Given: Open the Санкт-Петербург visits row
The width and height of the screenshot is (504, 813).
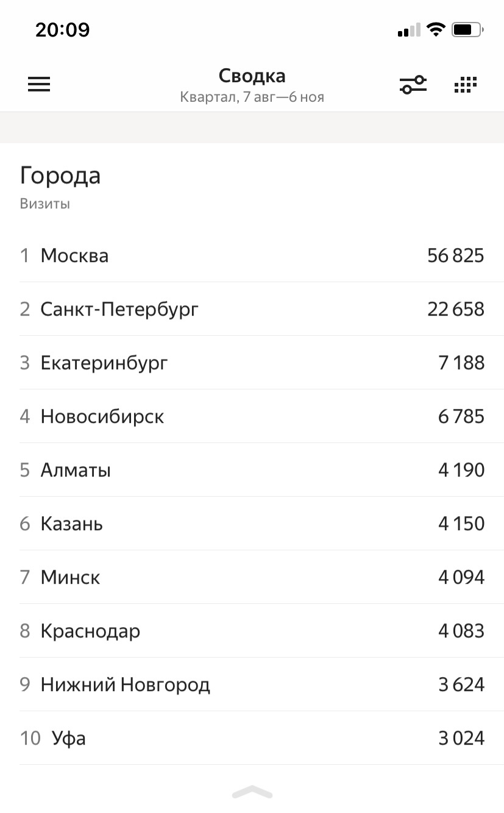Looking at the screenshot, I should tap(252, 309).
